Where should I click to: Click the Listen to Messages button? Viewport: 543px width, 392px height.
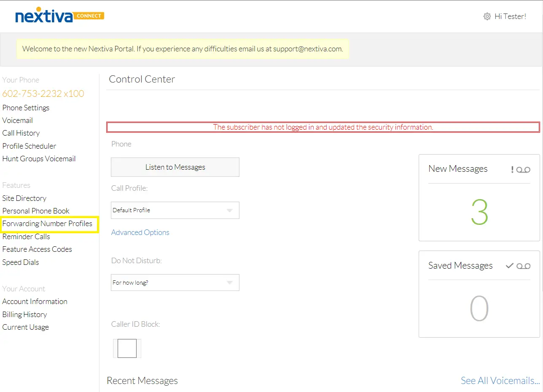click(175, 167)
